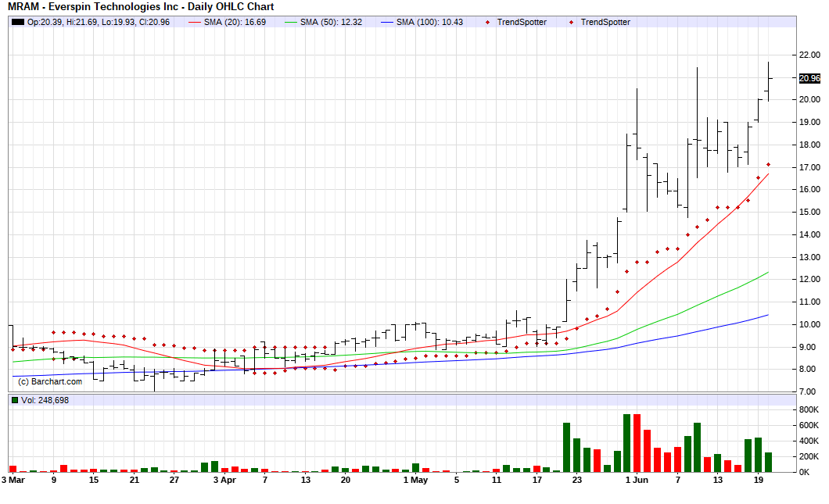Click the first TrendSpotter legend entry
The height and width of the screenshot is (504, 829).
516,22
